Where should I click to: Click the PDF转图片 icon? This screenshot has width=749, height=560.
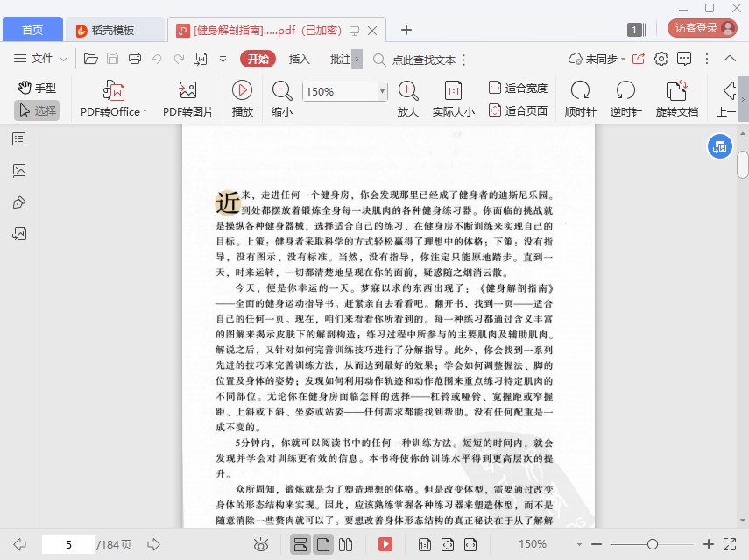coord(187,91)
